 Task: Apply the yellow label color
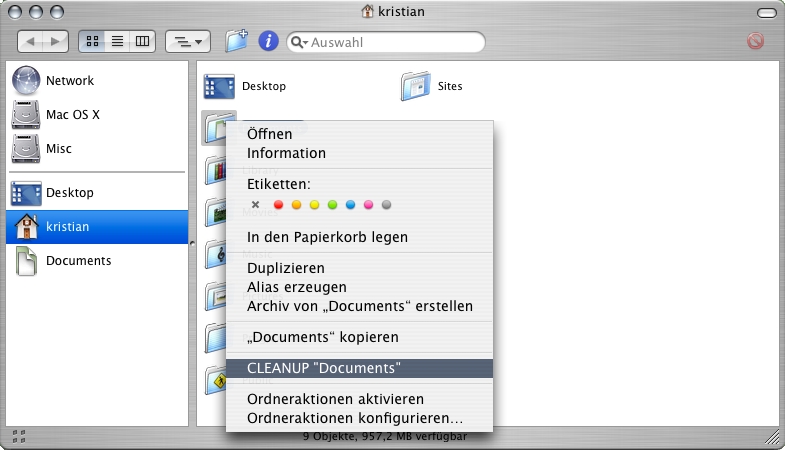coord(314,205)
